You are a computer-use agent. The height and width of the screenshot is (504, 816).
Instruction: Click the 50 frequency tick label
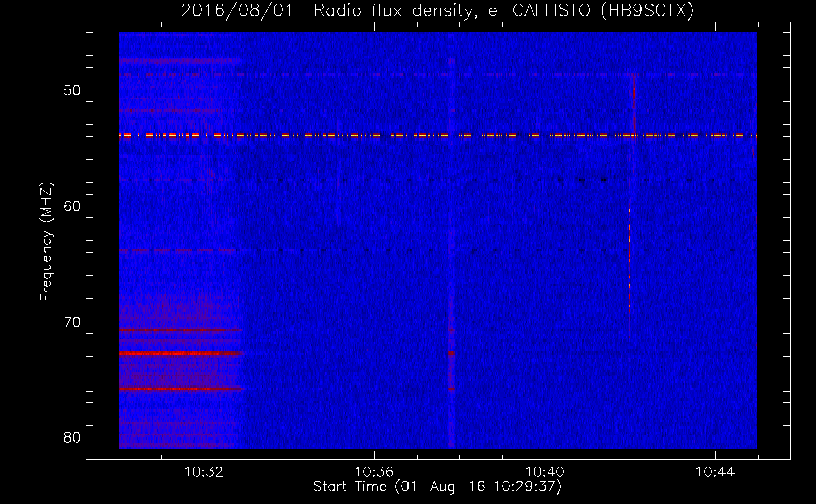72,90
